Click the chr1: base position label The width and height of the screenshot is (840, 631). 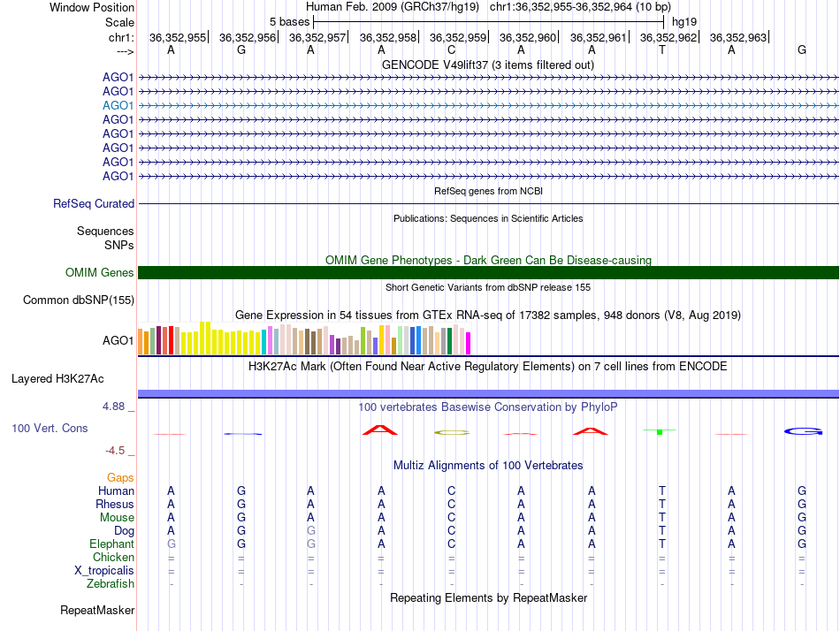122,37
